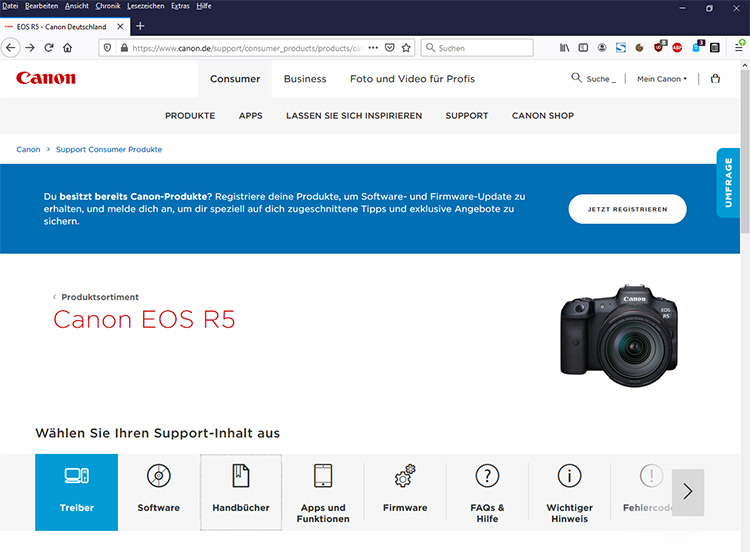Click the Canon site search magnifier
750x552 pixels.
[x=577, y=78]
